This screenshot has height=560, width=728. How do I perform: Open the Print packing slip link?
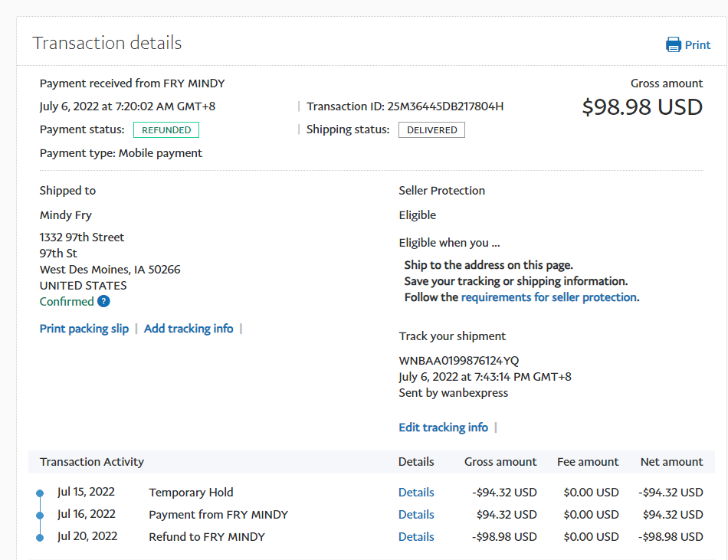84,329
